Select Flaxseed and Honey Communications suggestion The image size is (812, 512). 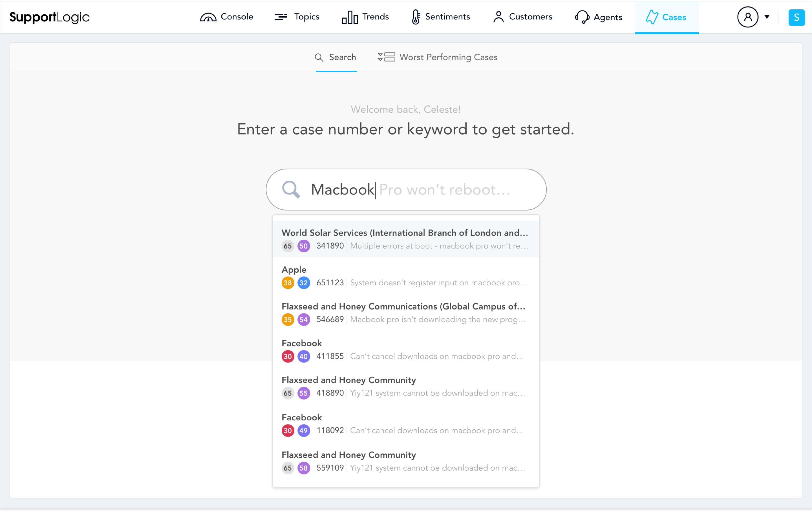click(403, 306)
